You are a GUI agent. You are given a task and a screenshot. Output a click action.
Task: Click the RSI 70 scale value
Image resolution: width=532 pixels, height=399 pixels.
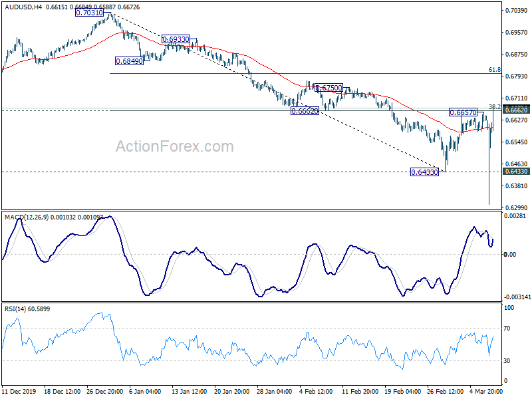click(x=507, y=328)
